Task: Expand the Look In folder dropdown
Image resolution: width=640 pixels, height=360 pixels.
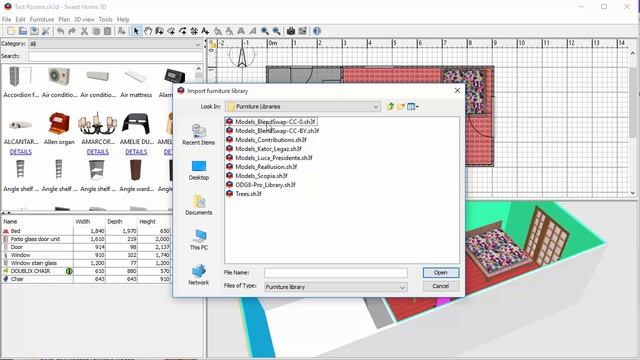Action: pos(375,107)
